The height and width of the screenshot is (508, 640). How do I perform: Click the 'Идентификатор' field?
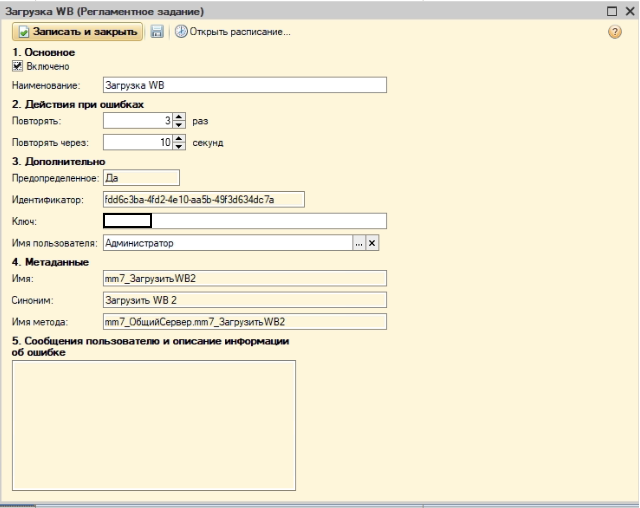coord(204,200)
